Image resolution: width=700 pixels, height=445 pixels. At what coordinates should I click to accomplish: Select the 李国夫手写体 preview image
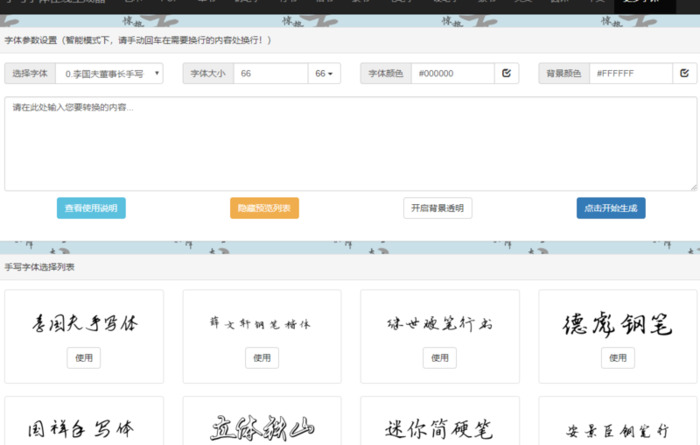[84, 323]
